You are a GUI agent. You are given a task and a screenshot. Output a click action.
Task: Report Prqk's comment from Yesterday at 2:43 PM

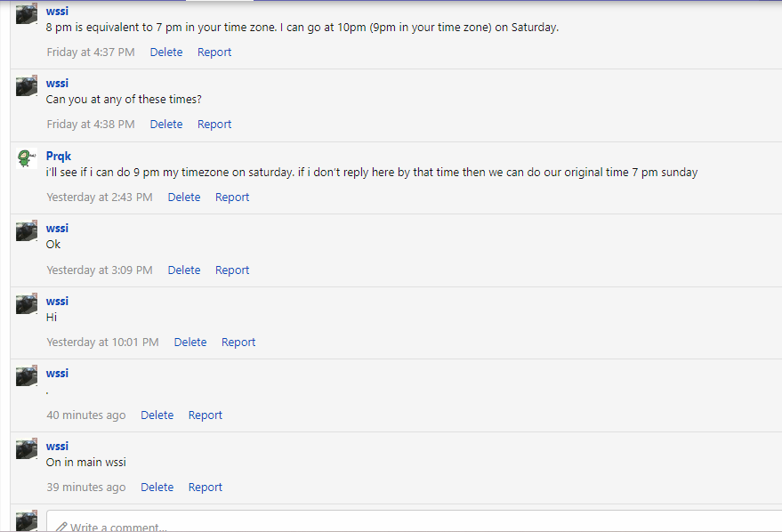coord(232,197)
